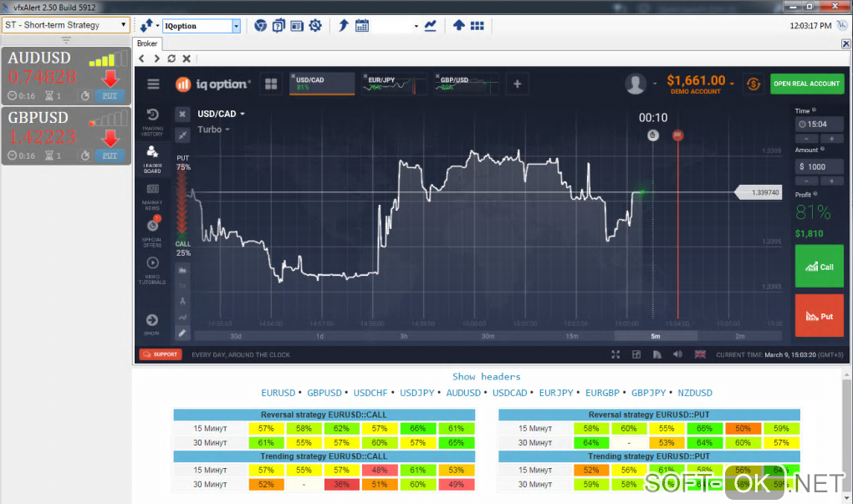Image resolution: width=853 pixels, height=504 pixels.
Task: Click the red Put button
Action: click(820, 315)
